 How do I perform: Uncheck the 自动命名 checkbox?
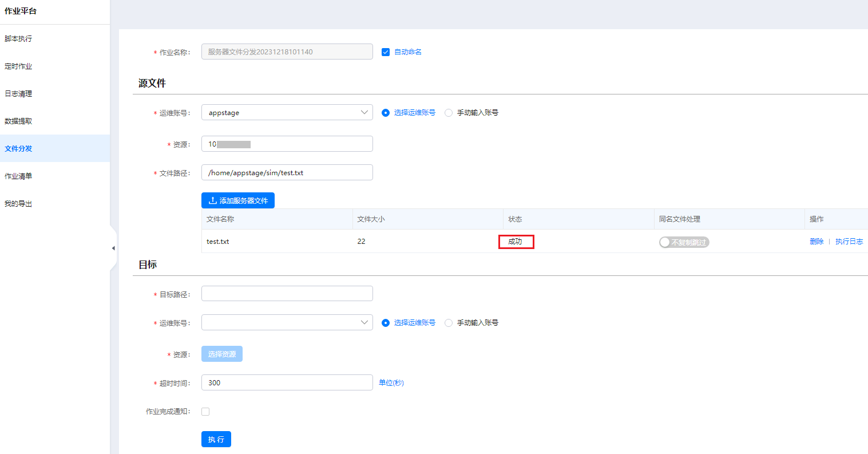point(386,52)
